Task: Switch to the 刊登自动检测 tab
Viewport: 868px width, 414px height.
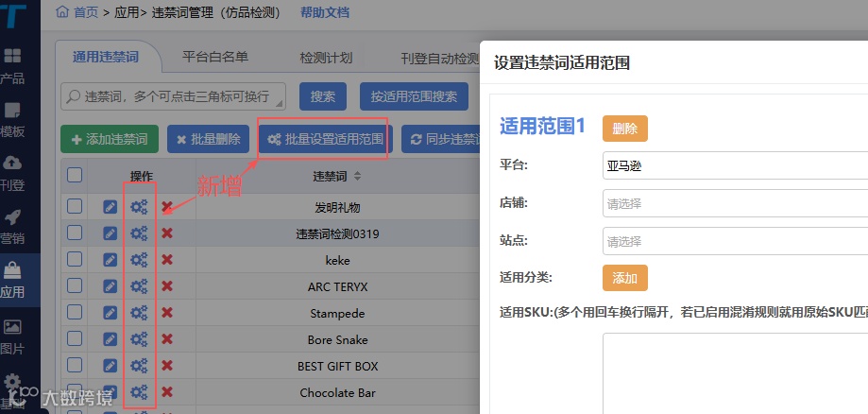Action: [x=440, y=58]
